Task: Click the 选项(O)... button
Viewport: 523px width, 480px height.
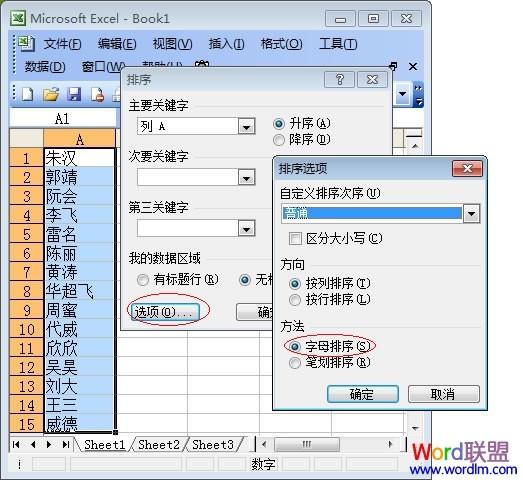Action: [x=165, y=312]
